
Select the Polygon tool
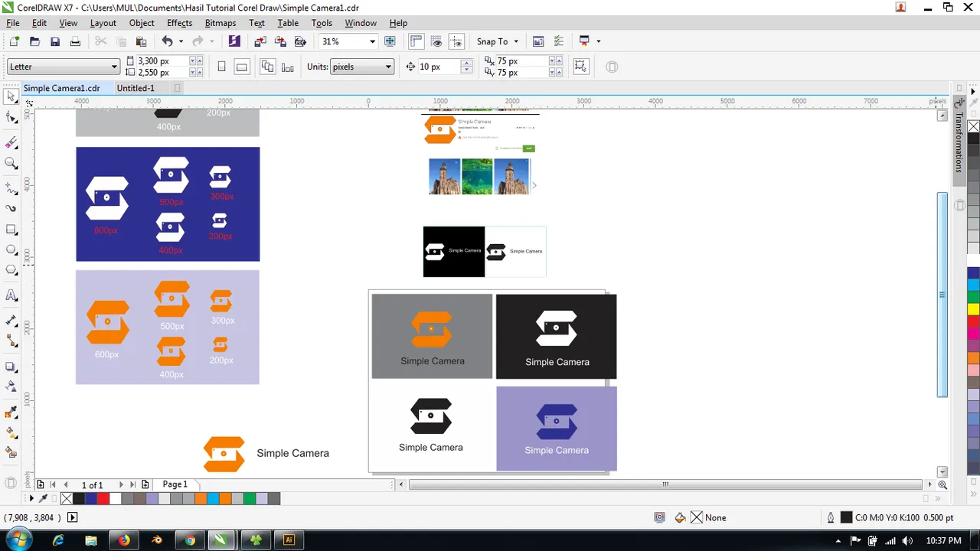pos(11,269)
